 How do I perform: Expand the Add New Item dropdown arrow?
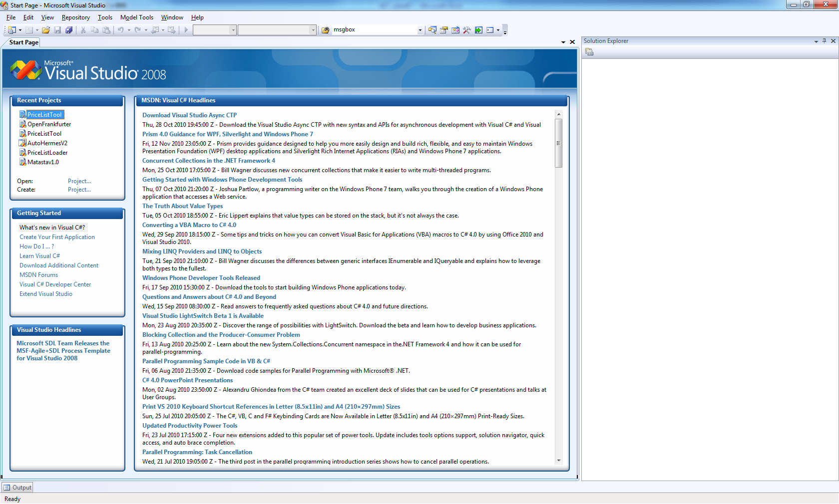[37, 30]
